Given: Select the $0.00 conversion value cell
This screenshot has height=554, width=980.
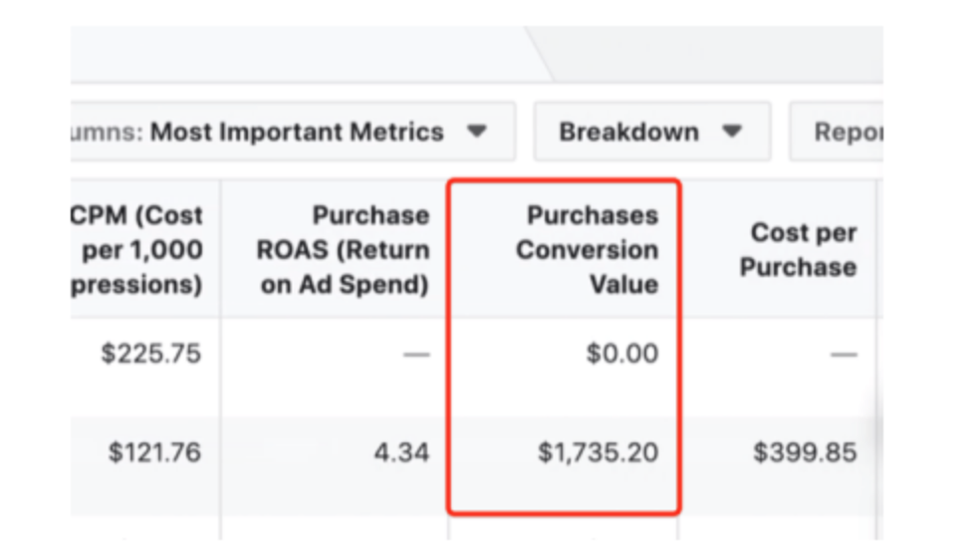Looking at the screenshot, I should click(x=621, y=354).
